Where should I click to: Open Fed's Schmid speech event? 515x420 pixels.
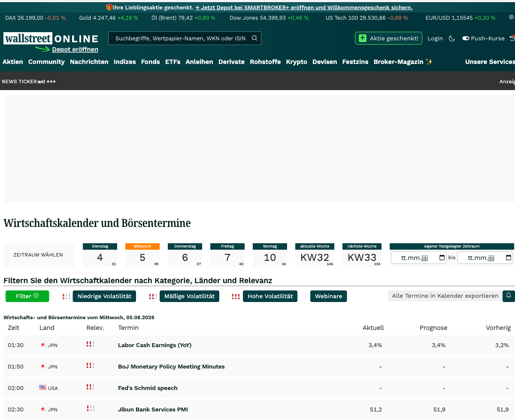[x=148, y=388]
